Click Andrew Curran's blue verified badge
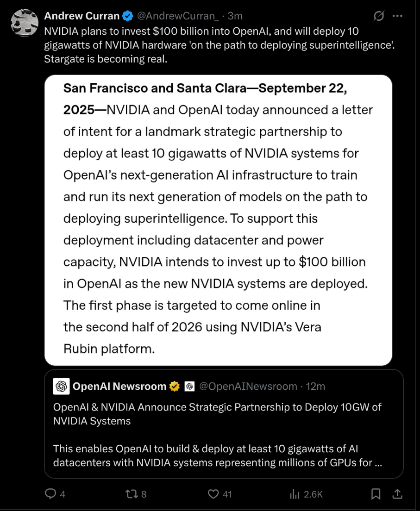 127,16
